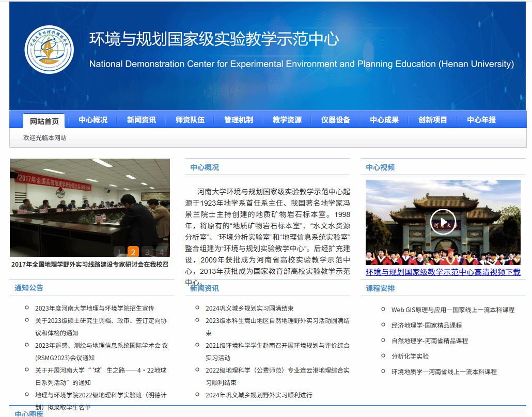The width and height of the screenshot is (532, 417).
Task: Click the Henan University circular logo
Action: 49,50
